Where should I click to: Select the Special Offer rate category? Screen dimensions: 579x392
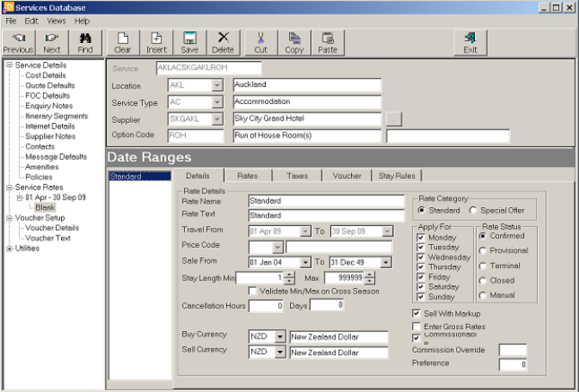474,210
